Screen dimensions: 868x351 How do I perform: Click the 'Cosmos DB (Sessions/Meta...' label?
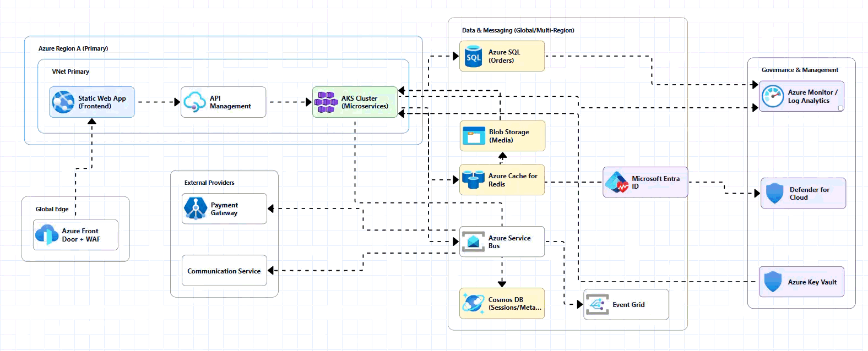pyautogui.click(x=515, y=304)
